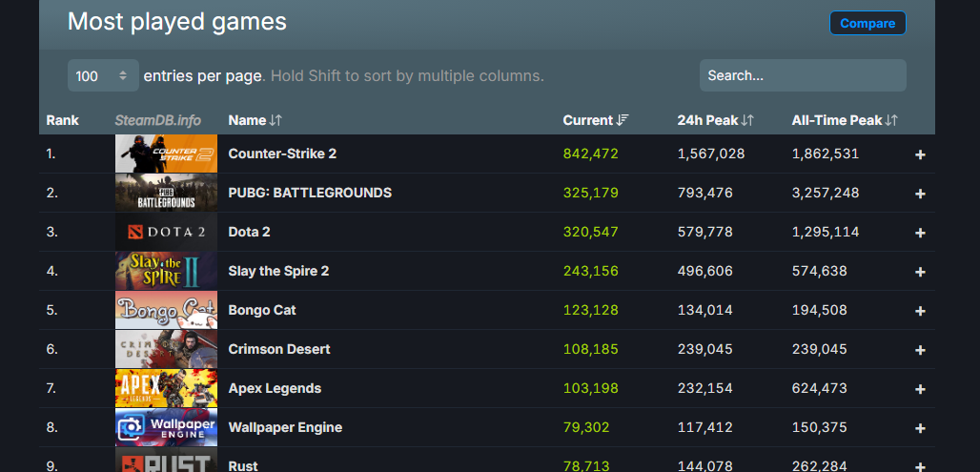Open the Rust name link

pyautogui.click(x=243, y=465)
